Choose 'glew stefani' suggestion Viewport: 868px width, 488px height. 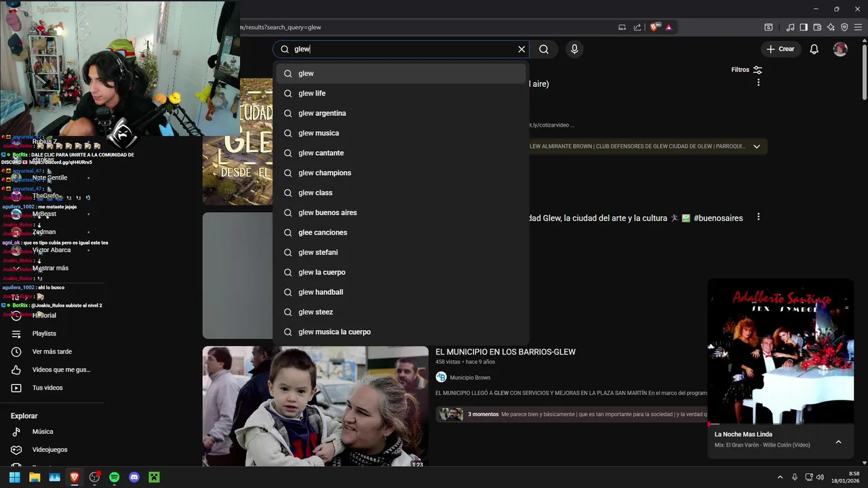pyautogui.click(x=401, y=252)
